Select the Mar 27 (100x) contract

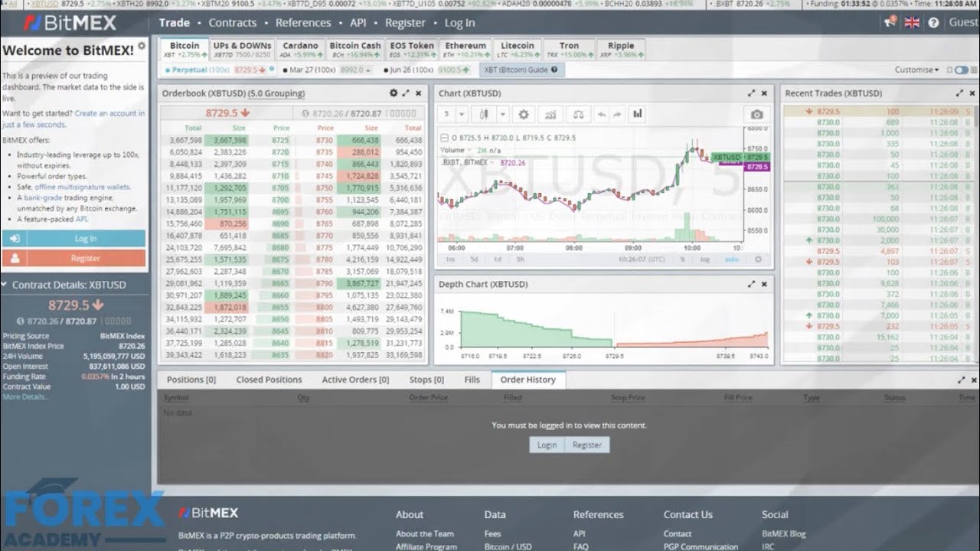pos(326,70)
